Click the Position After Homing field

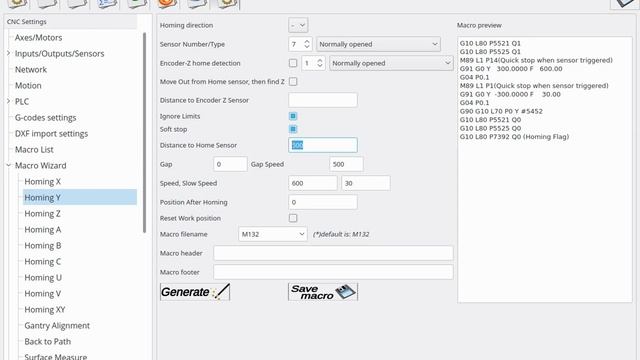323,202
